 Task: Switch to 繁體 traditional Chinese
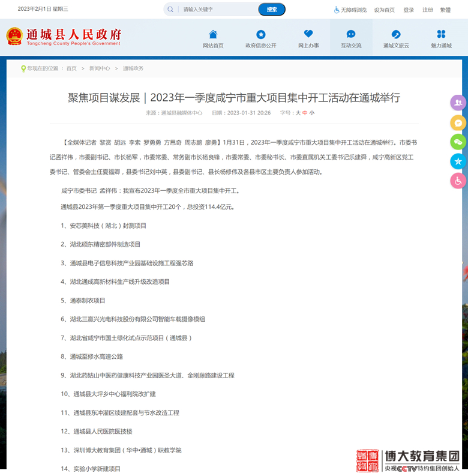[445, 10]
